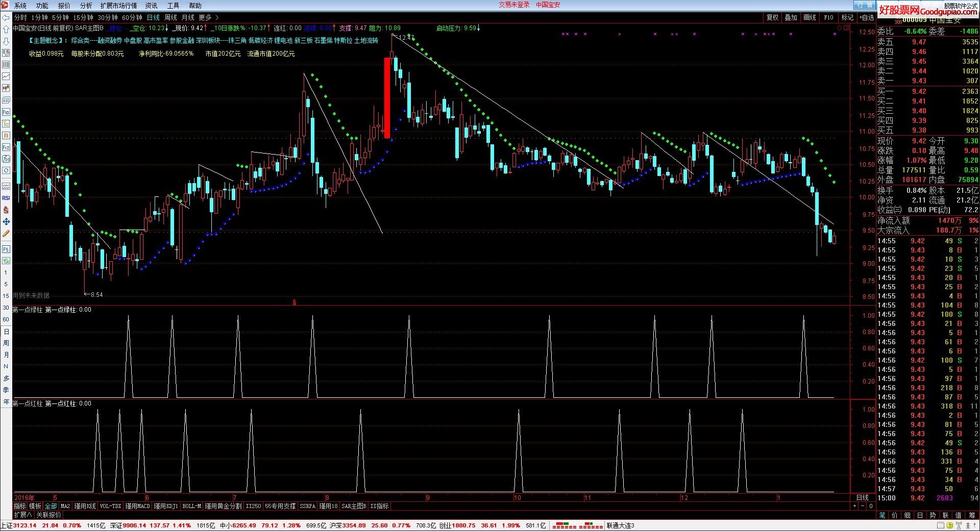Click the back arrow icon in left sidebar
Screen dimensions: 980x531
(x=6, y=17)
